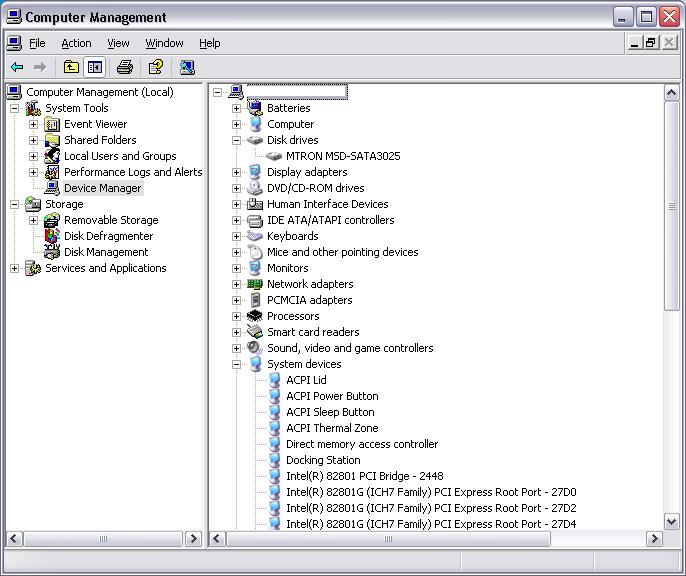686x576 pixels.
Task: Click the Back arrow toolbar button
Action: [17, 67]
